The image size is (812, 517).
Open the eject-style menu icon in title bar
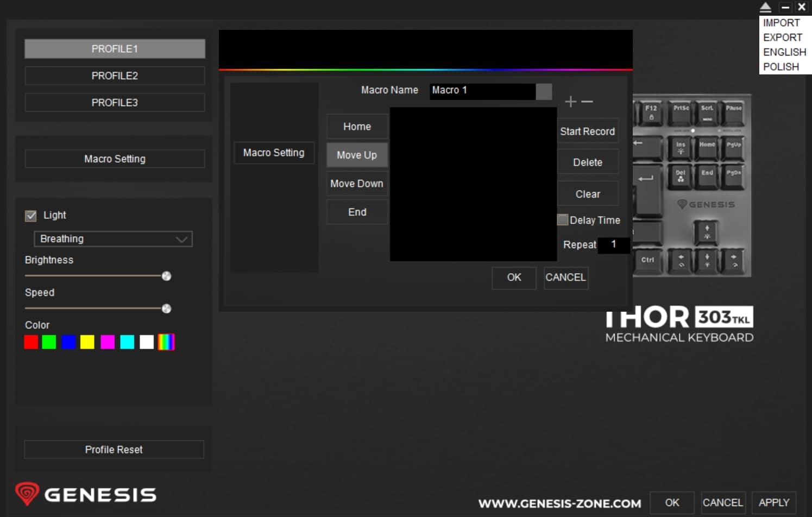(x=765, y=7)
